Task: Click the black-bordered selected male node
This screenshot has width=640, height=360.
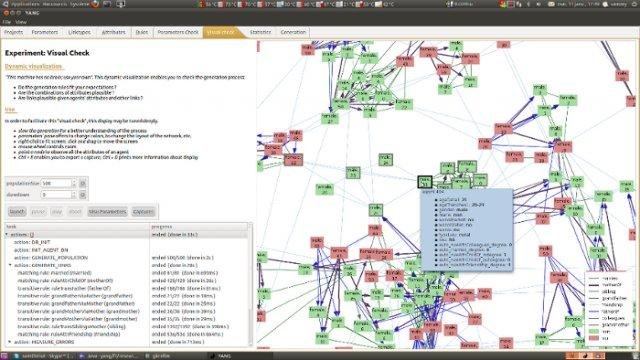Action: coord(424,182)
